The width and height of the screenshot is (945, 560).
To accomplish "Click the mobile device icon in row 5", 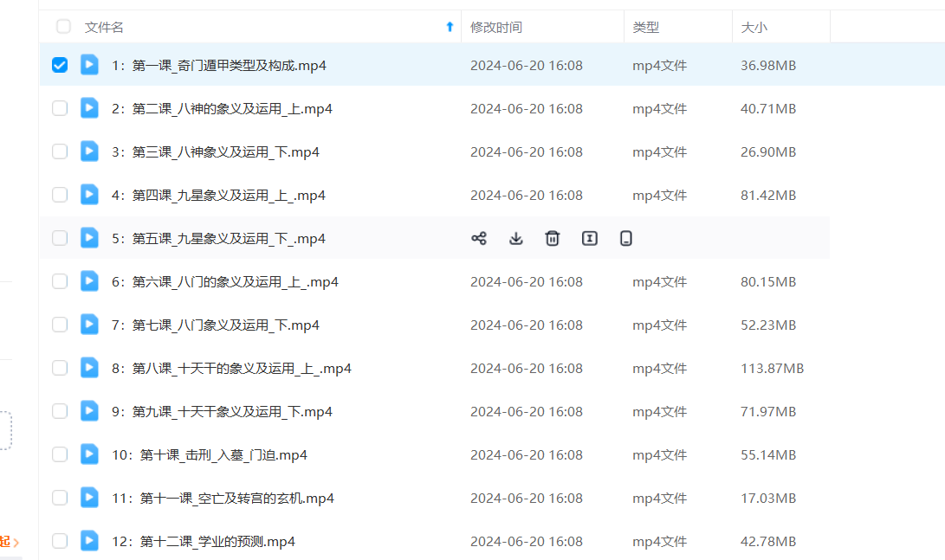I will pos(626,238).
